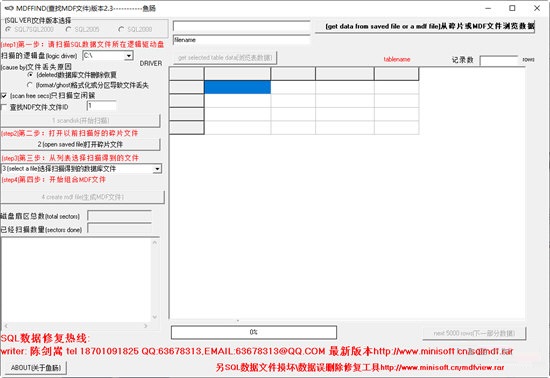Click the record count rows field
Viewport: 550px width, 378px height.
499,60
